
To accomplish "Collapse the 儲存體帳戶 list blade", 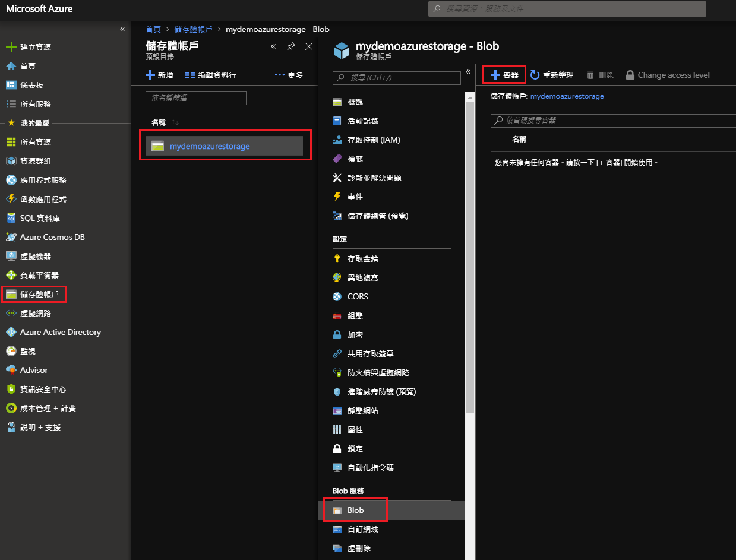I will click(273, 46).
